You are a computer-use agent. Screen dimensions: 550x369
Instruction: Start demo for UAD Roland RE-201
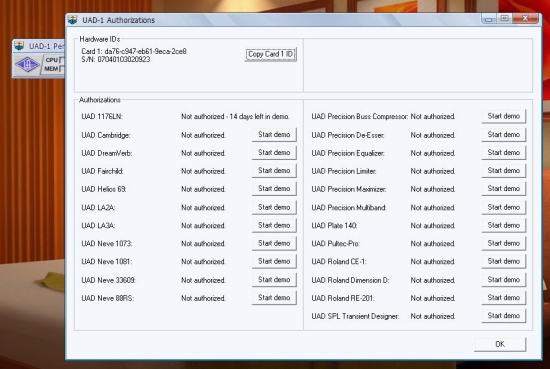(x=504, y=298)
